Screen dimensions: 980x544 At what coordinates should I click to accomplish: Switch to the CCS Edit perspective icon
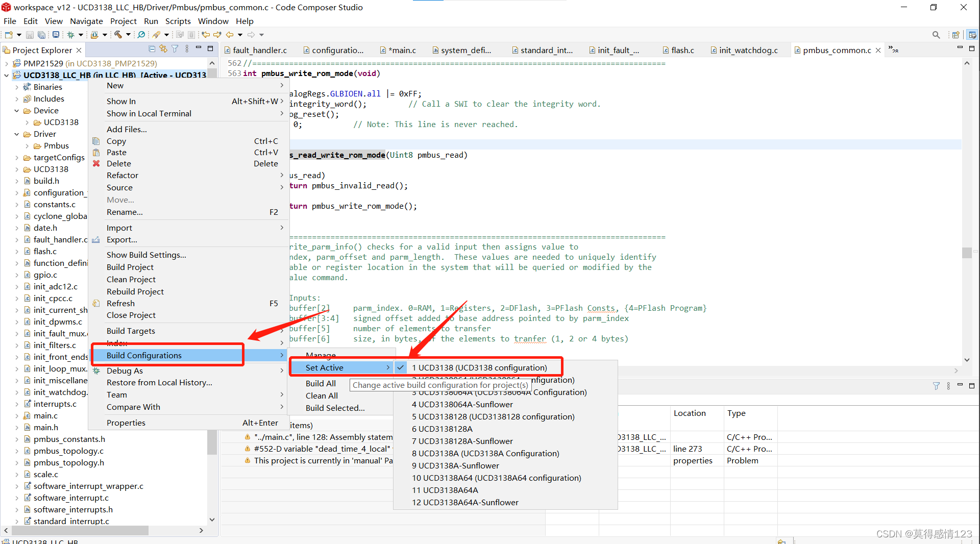[x=972, y=35]
